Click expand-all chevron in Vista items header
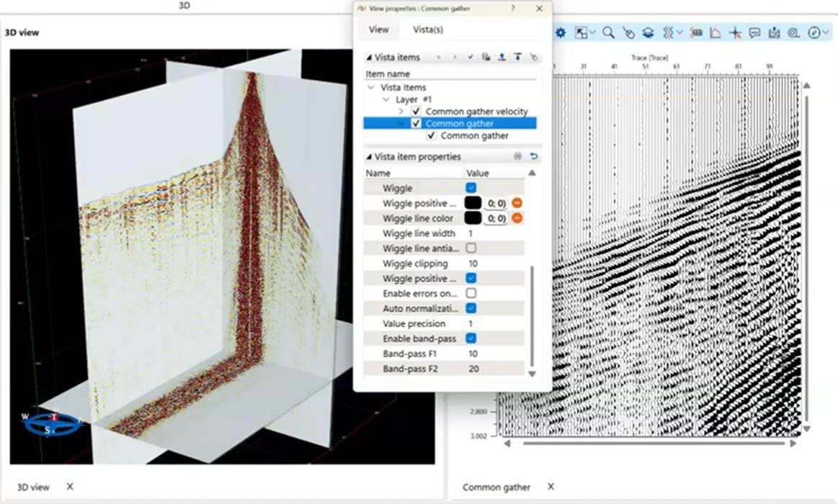This screenshot has width=838, height=504. (x=455, y=57)
